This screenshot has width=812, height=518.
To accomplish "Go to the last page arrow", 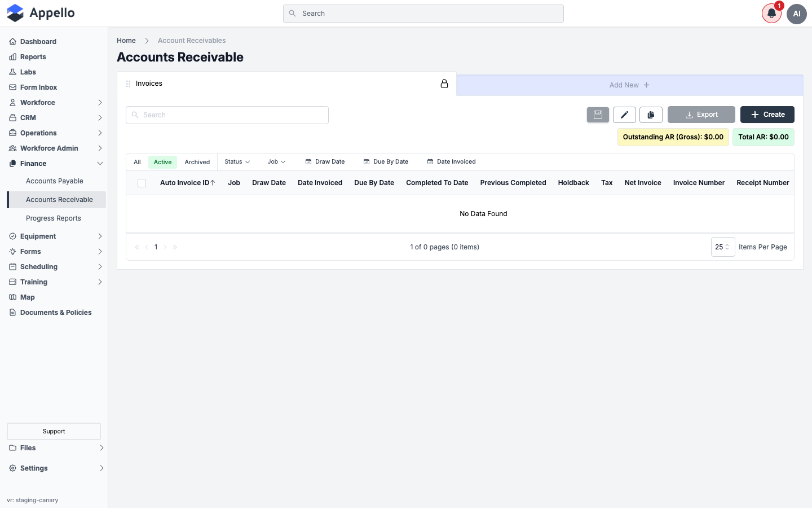I will 175,247.
